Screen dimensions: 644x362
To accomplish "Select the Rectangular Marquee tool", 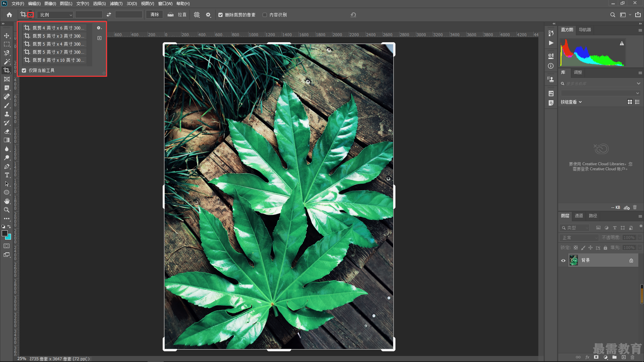I will [x=7, y=44].
